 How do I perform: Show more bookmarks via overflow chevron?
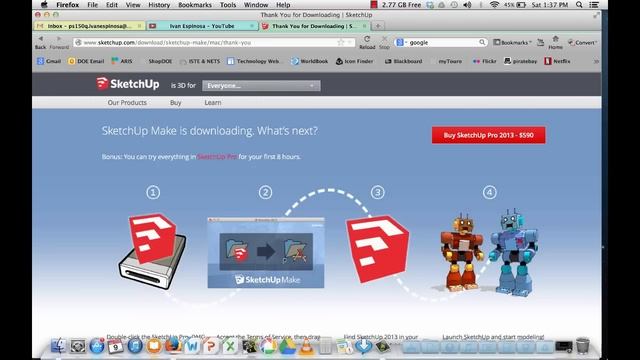(x=596, y=61)
